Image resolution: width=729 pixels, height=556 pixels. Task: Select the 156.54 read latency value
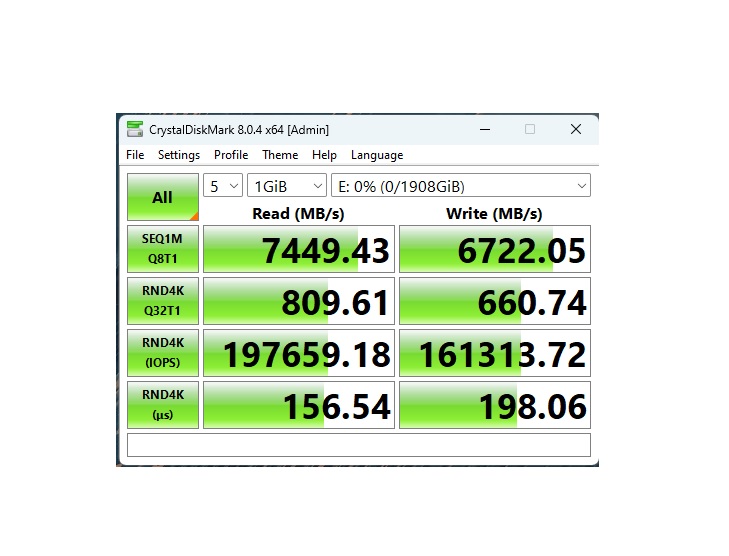point(299,405)
